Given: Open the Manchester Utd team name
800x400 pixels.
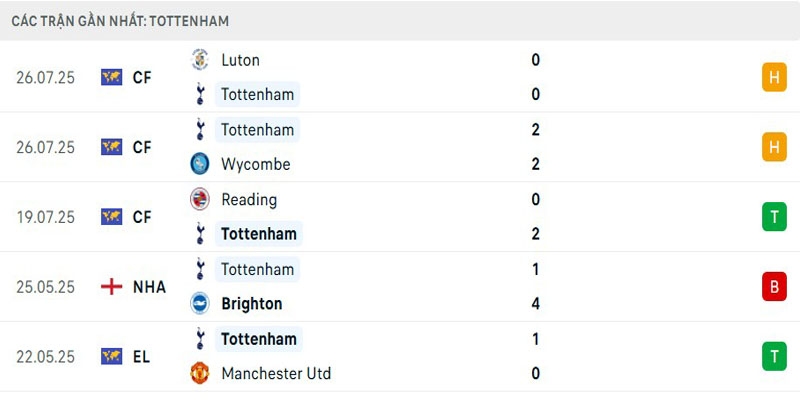Looking at the screenshot, I should point(276,374).
